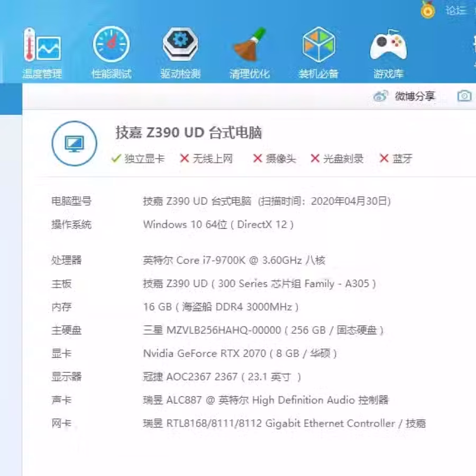Click the 冠捷 AOC2367 monitor value
The height and width of the screenshot is (476, 476).
[222, 377]
